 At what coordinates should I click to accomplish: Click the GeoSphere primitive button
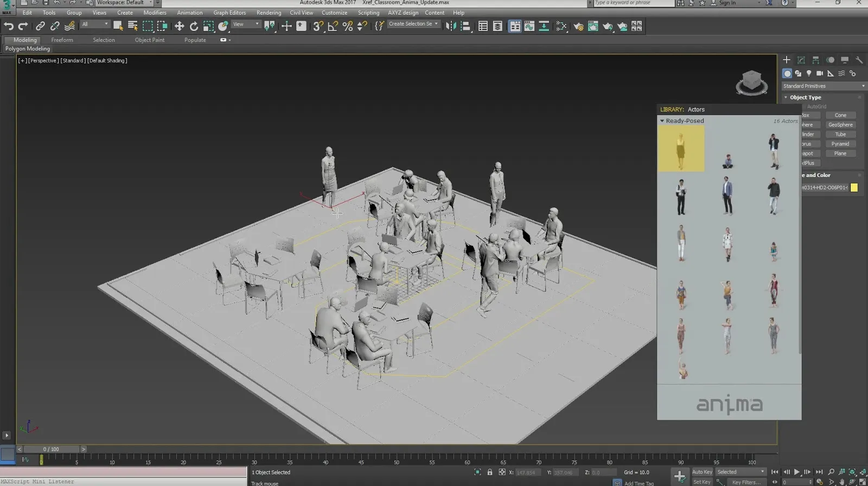point(840,125)
